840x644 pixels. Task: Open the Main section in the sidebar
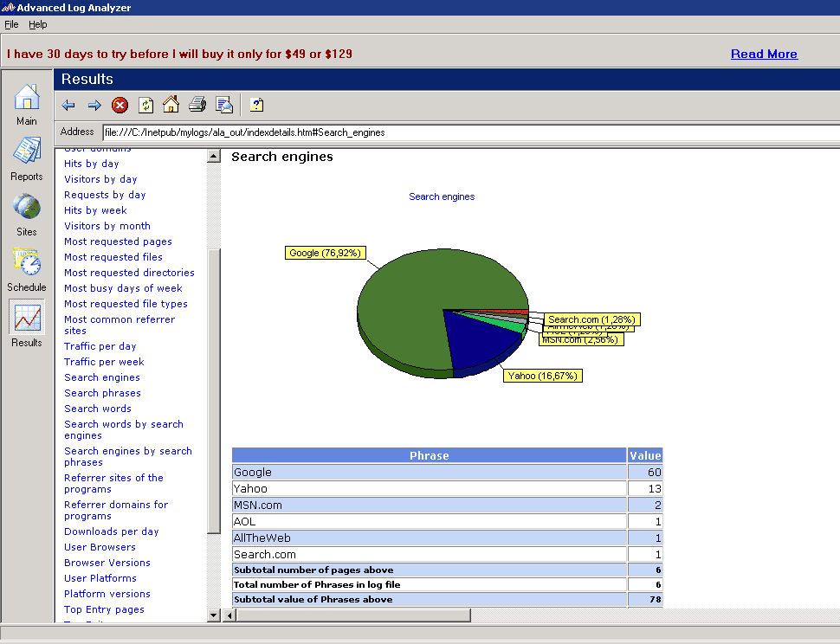click(27, 105)
